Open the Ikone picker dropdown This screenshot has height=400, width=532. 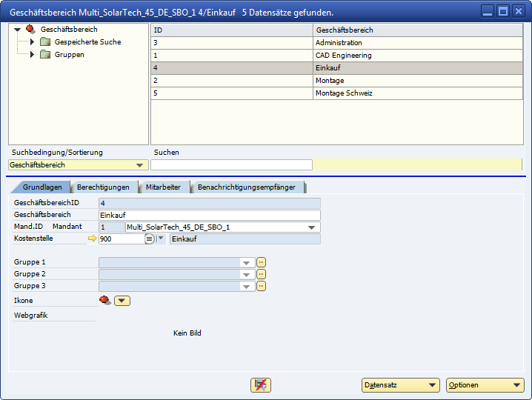tap(122, 301)
